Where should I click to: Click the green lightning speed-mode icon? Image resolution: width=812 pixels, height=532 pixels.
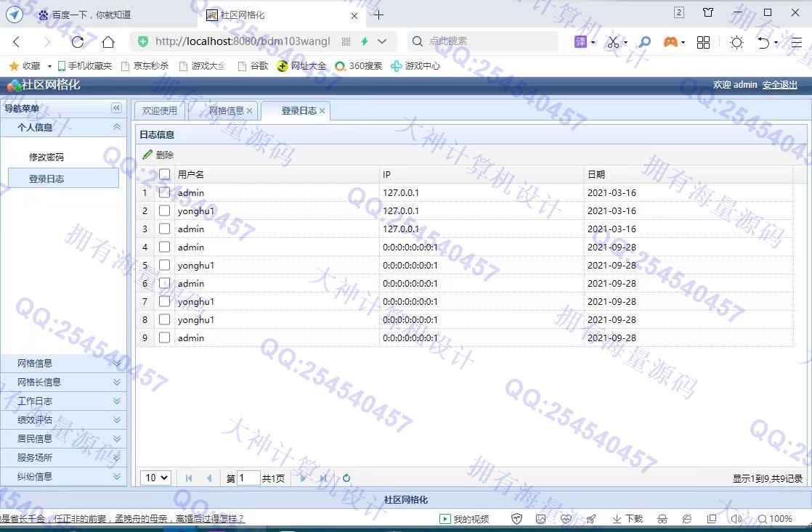[x=365, y=41]
